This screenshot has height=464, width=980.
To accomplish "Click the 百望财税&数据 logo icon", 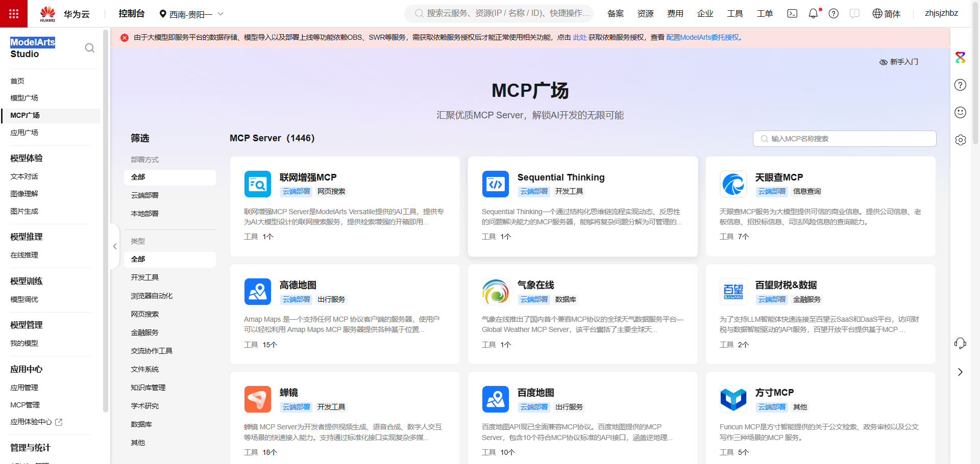I will click(x=733, y=292).
